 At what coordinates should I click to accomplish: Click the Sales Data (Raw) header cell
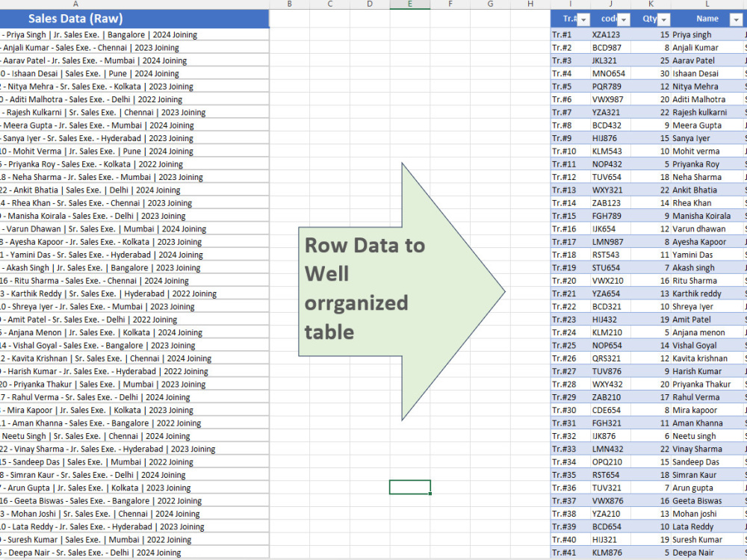coord(134,19)
